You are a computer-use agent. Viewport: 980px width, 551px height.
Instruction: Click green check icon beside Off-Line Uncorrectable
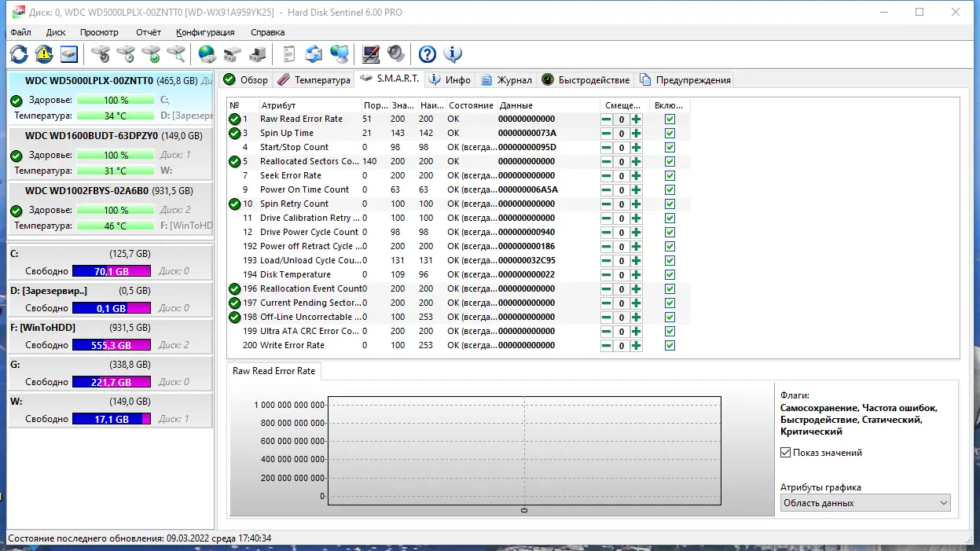pyautogui.click(x=234, y=317)
